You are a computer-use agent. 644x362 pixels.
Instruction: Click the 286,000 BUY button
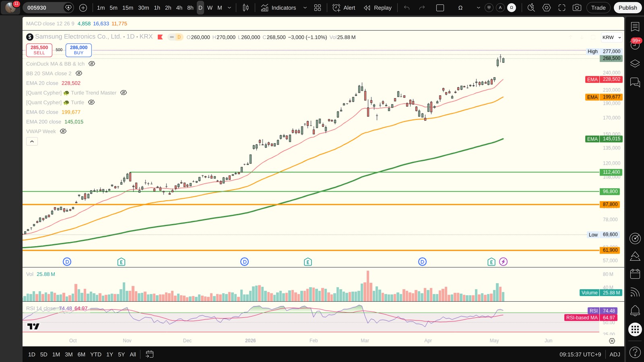78,50
